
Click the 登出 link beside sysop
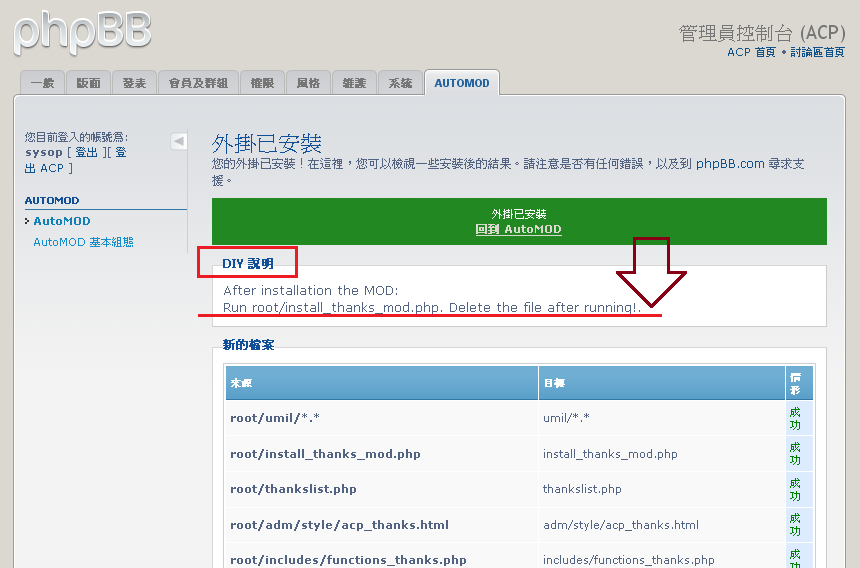tap(87, 152)
